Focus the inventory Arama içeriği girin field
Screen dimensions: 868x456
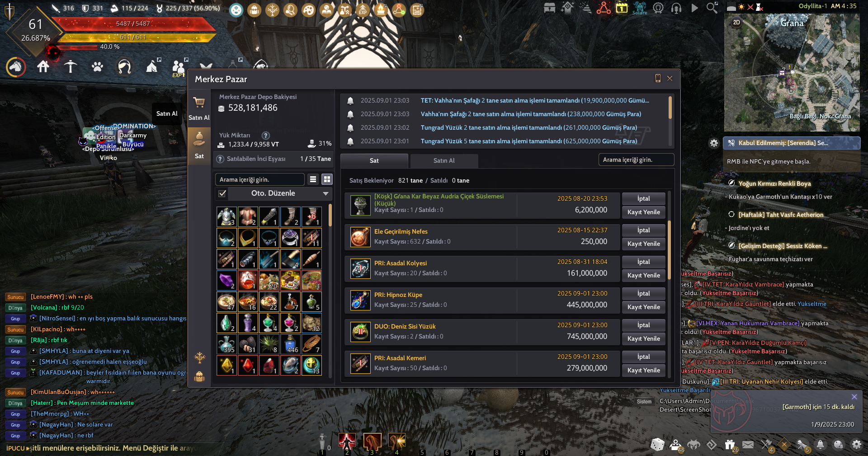click(260, 179)
